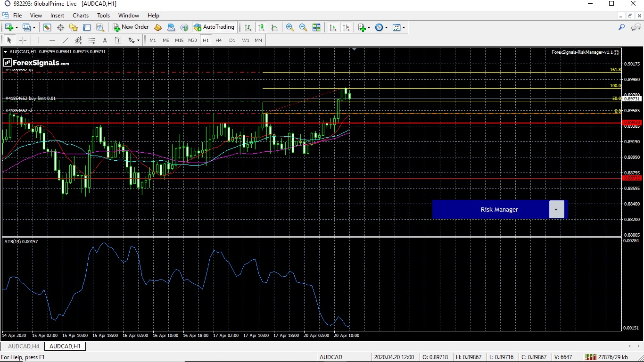Open the Navigator panel with the star folder icon

tap(74, 27)
